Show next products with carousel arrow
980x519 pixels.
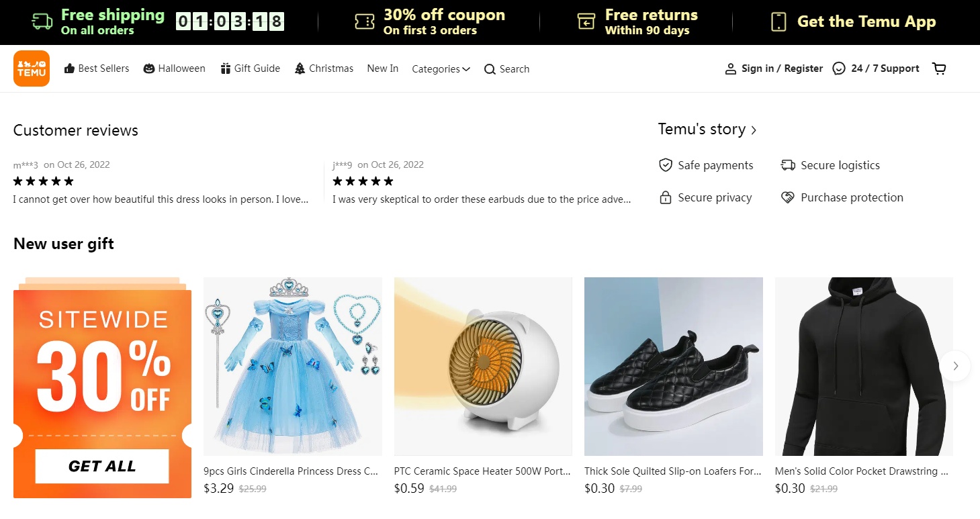955,366
